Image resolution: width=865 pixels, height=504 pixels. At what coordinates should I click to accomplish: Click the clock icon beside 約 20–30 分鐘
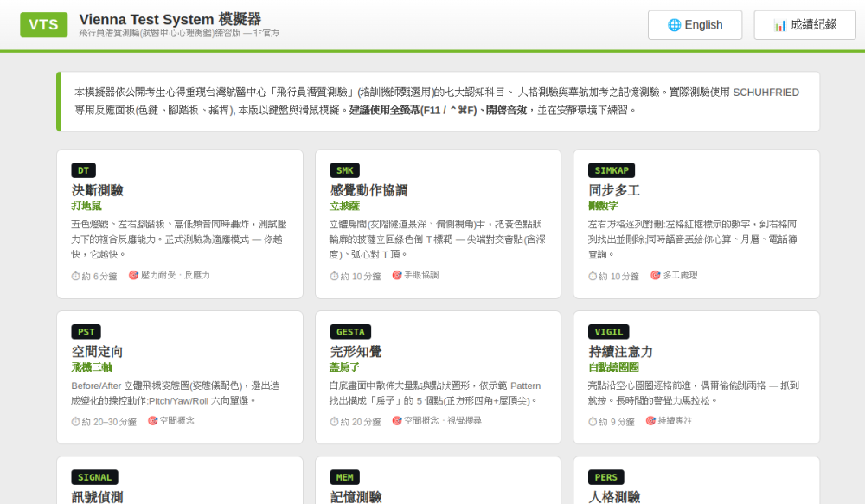pos(75,421)
